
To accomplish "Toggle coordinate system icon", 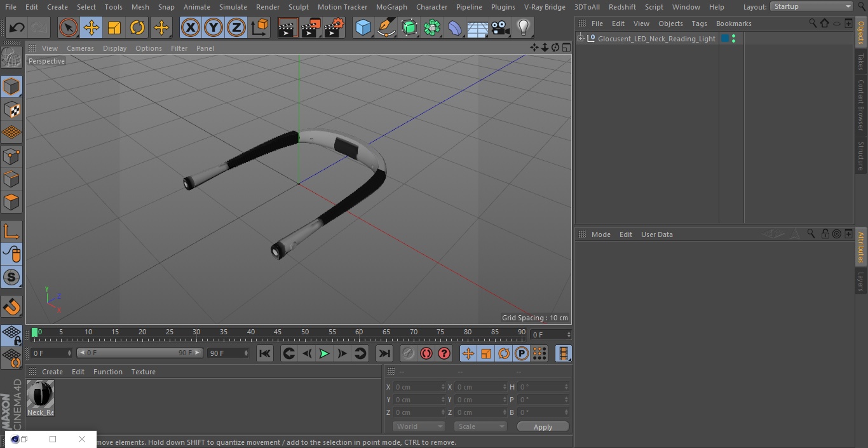I will [x=260, y=28].
